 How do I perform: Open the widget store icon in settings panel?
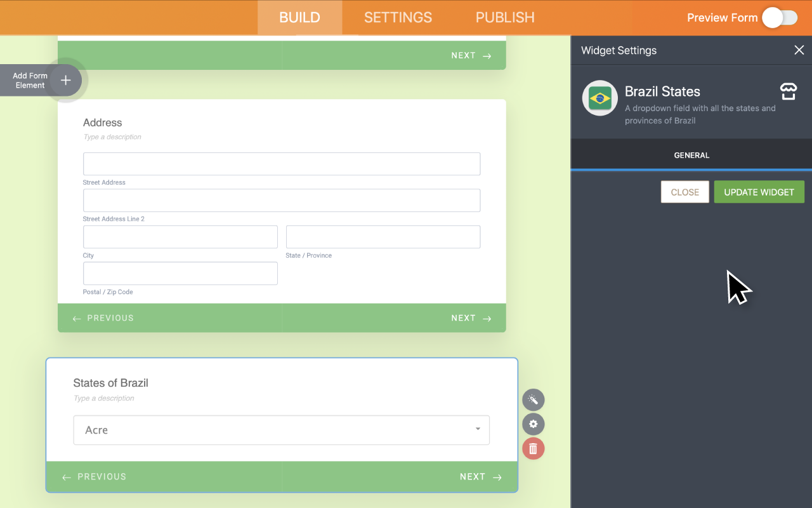pos(788,91)
